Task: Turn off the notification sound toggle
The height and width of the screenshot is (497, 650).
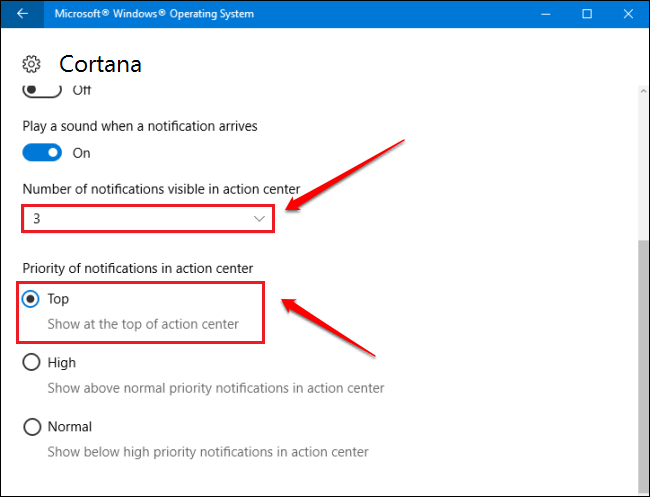Action: [x=42, y=153]
